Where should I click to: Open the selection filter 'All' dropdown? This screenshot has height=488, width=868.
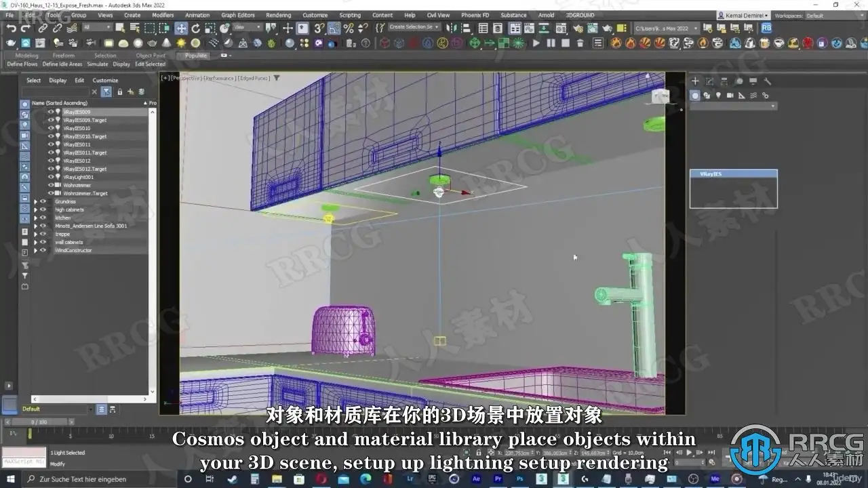point(97,28)
